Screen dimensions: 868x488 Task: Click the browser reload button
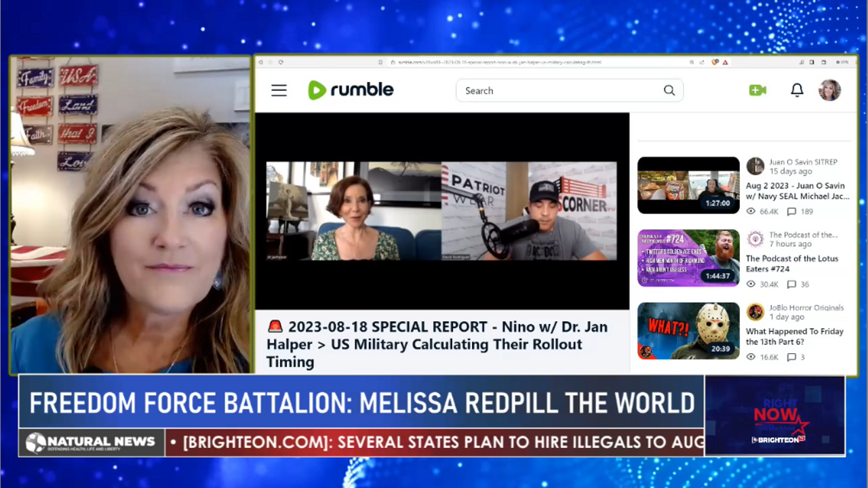[x=281, y=62]
